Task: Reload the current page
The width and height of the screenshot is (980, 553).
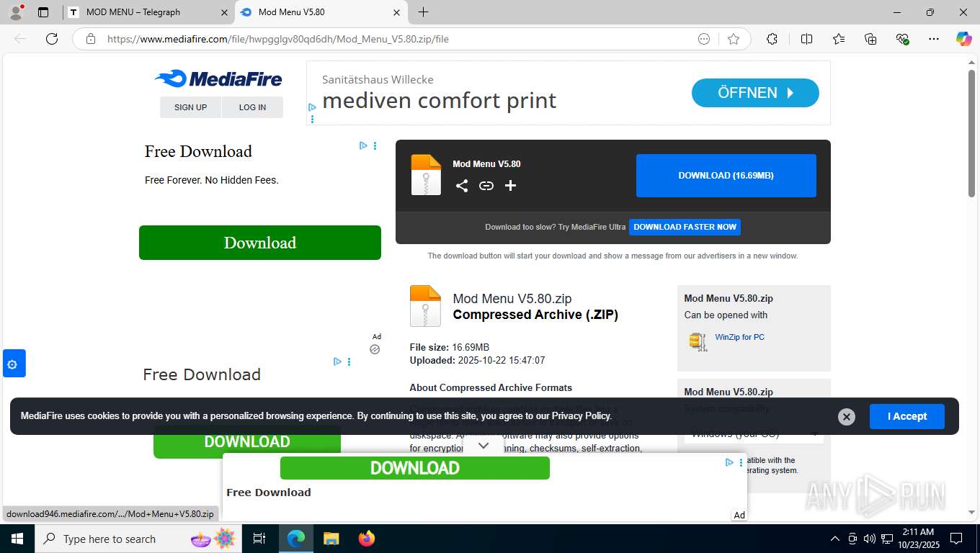Action: point(52,39)
